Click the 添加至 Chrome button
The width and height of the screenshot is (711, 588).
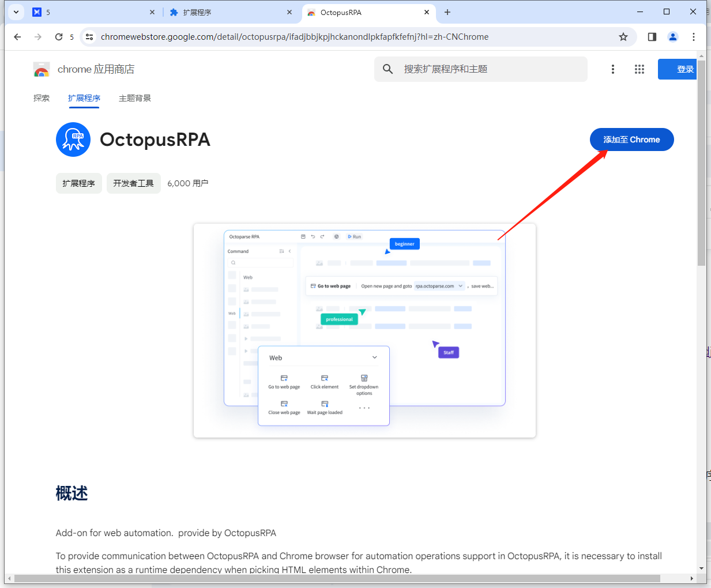click(631, 140)
